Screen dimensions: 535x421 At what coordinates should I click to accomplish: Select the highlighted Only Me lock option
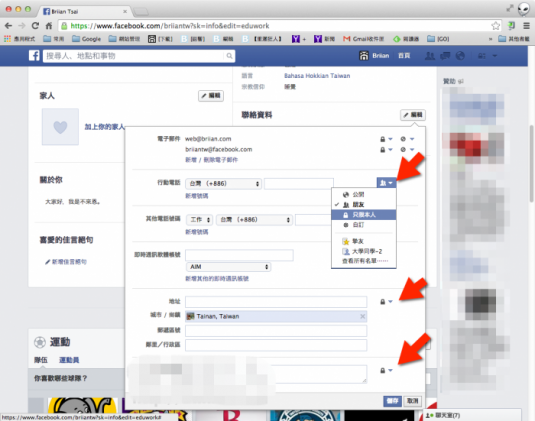point(364,215)
